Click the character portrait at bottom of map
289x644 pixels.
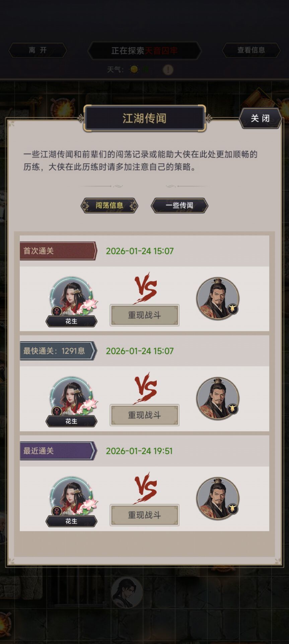127,592
